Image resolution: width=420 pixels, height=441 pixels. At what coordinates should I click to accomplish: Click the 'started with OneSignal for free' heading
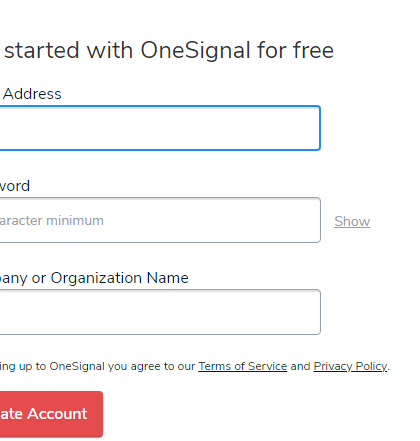point(169,50)
